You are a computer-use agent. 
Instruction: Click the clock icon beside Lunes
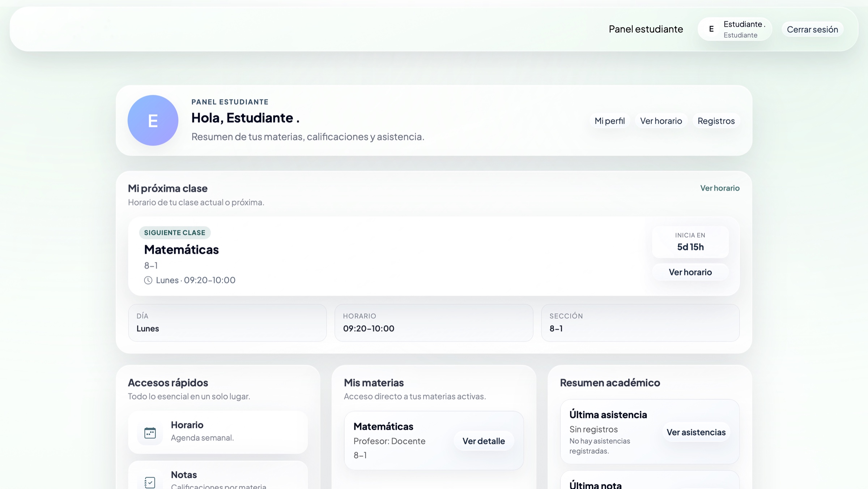click(148, 280)
